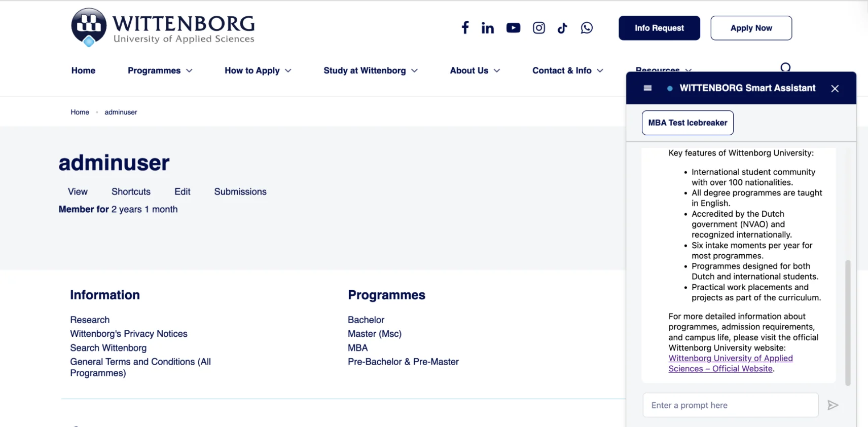The height and width of the screenshot is (427, 868).
Task: Open the Submissions tab
Action: pos(240,192)
